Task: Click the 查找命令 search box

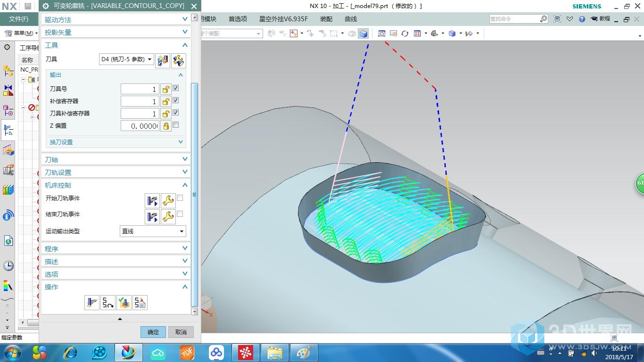Action: tap(518, 19)
